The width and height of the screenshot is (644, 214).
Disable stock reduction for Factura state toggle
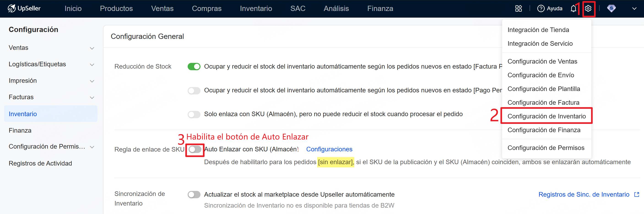pyautogui.click(x=194, y=67)
